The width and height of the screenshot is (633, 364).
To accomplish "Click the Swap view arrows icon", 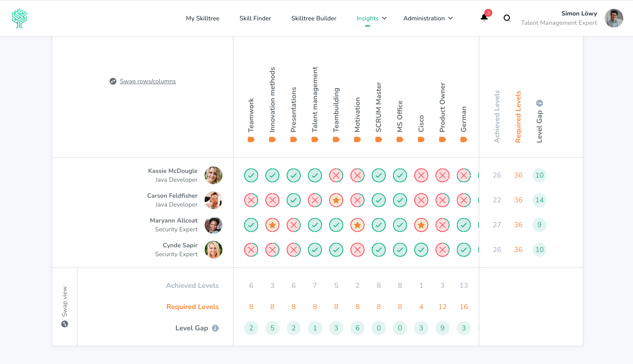I will tap(65, 324).
